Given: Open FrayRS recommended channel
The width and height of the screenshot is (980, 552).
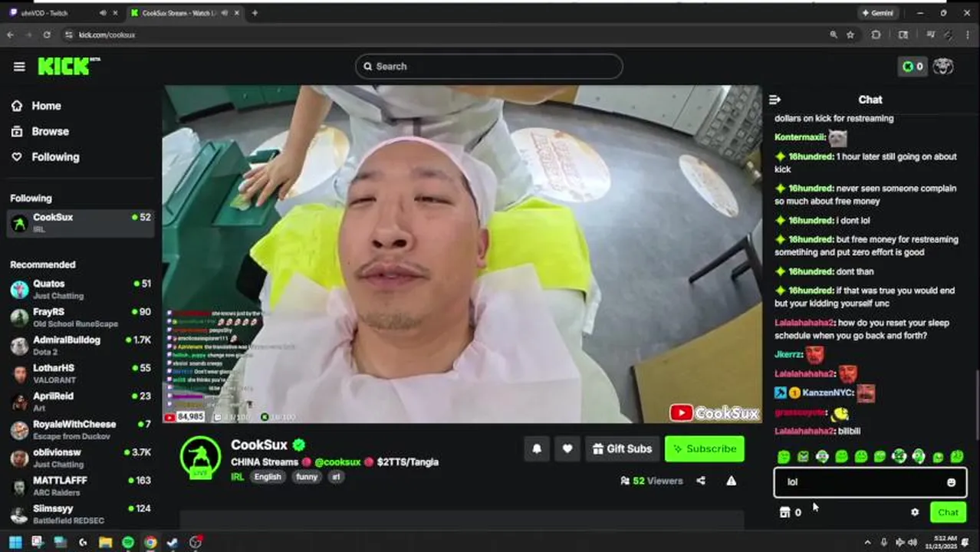Looking at the screenshot, I should tap(80, 317).
